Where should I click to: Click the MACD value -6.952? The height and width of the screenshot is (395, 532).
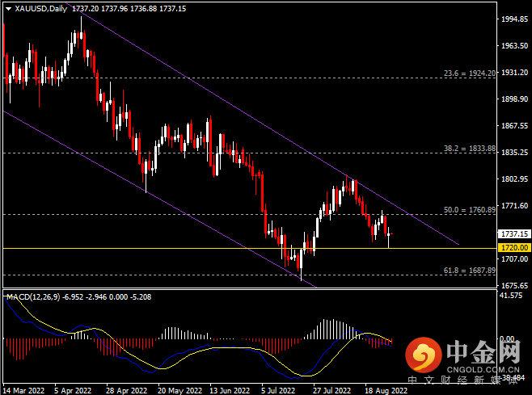[x=73, y=297]
